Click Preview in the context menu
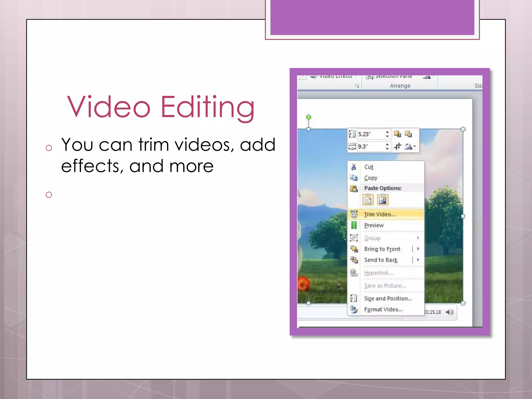 click(374, 225)
